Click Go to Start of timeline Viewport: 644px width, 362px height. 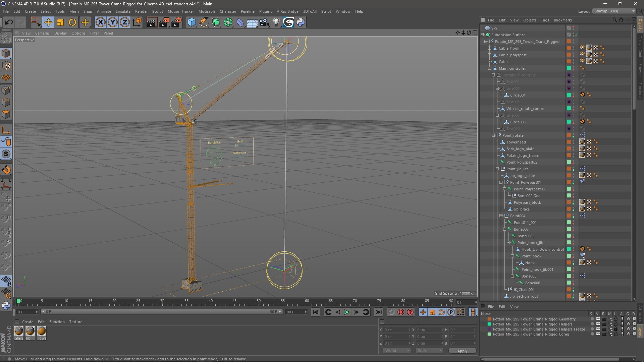click(x=316, y=312)
